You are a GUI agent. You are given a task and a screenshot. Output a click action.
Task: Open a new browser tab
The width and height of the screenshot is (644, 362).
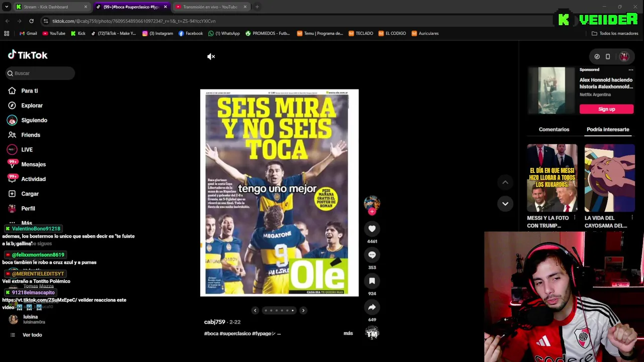click(x=257, y=7)
